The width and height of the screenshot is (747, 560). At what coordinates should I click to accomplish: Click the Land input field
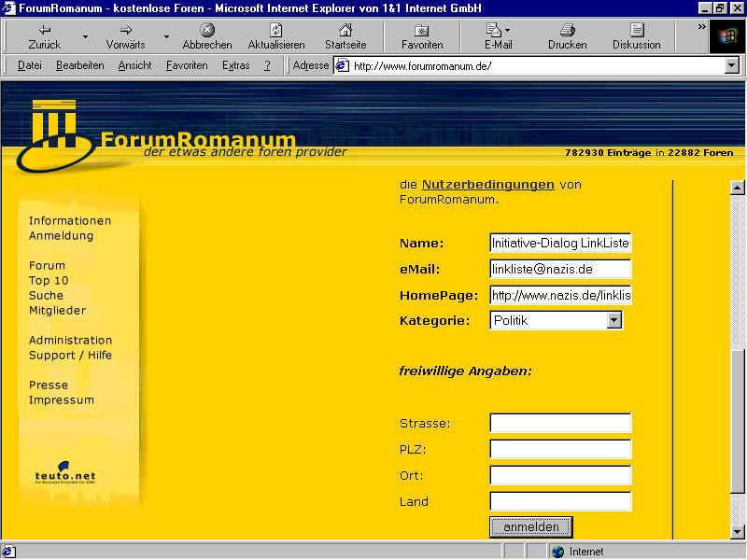click(560, 501)
